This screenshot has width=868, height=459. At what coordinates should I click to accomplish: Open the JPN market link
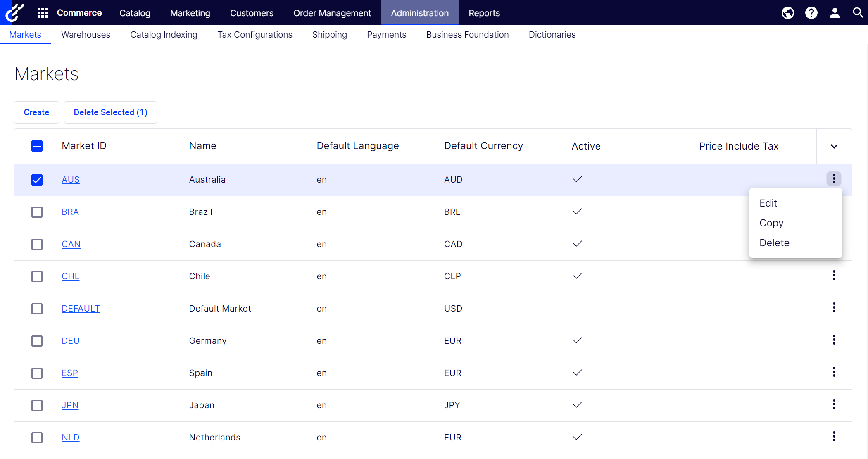(x=70, y=405)
